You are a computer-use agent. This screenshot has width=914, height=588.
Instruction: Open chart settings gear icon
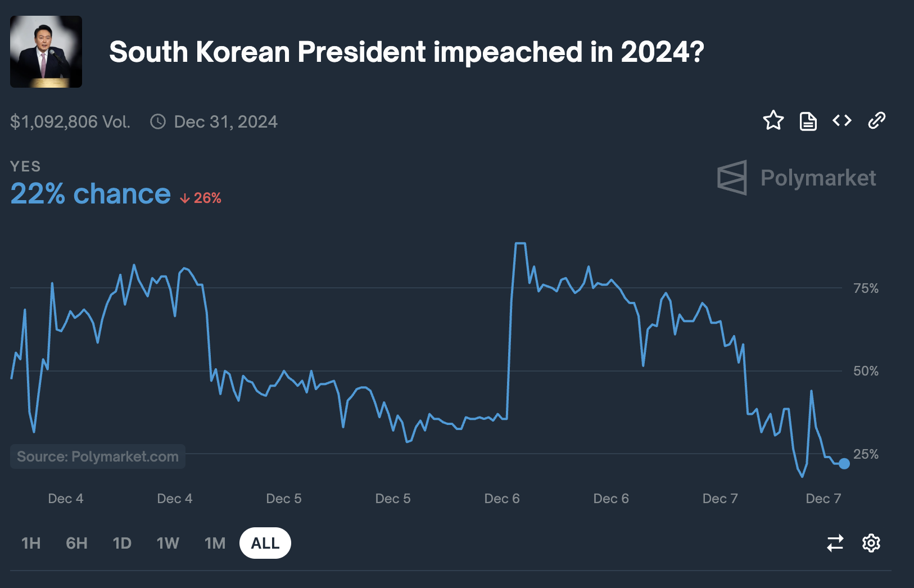click(x=871, y=543)
